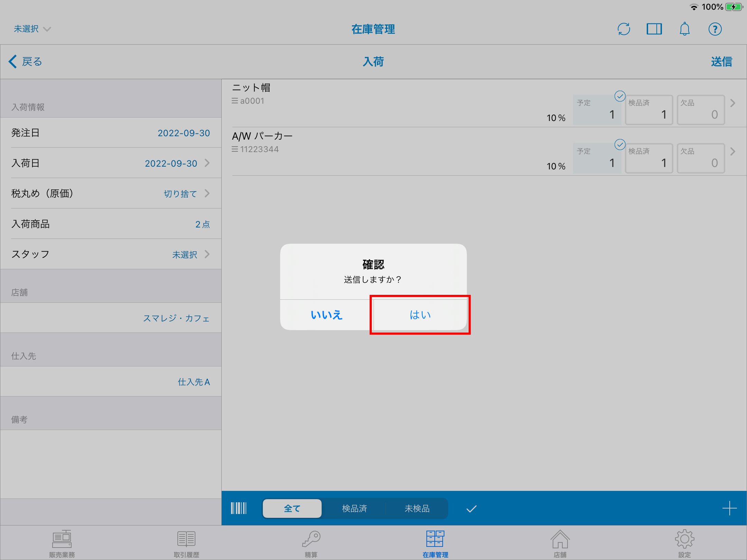Tap the barcode scanner icon
The width and height of the screenshot is (747, 560).
[x=239, y=508]
